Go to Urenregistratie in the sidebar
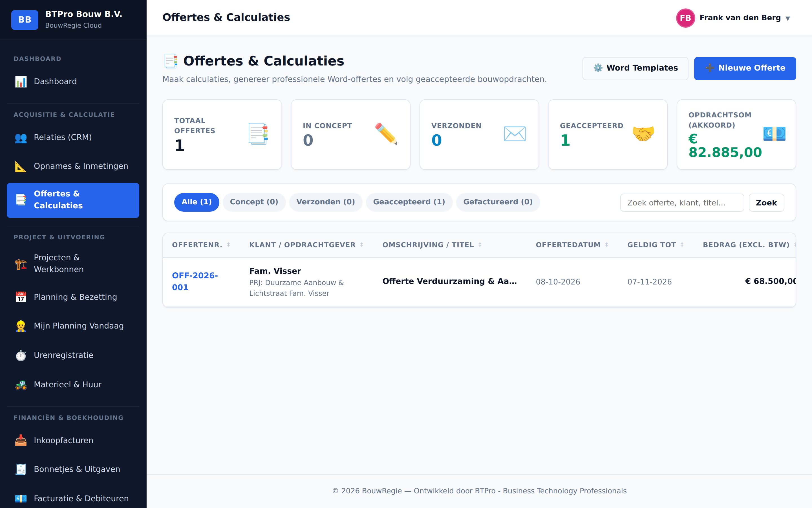 pyautogui.click(x=73, y=355)
